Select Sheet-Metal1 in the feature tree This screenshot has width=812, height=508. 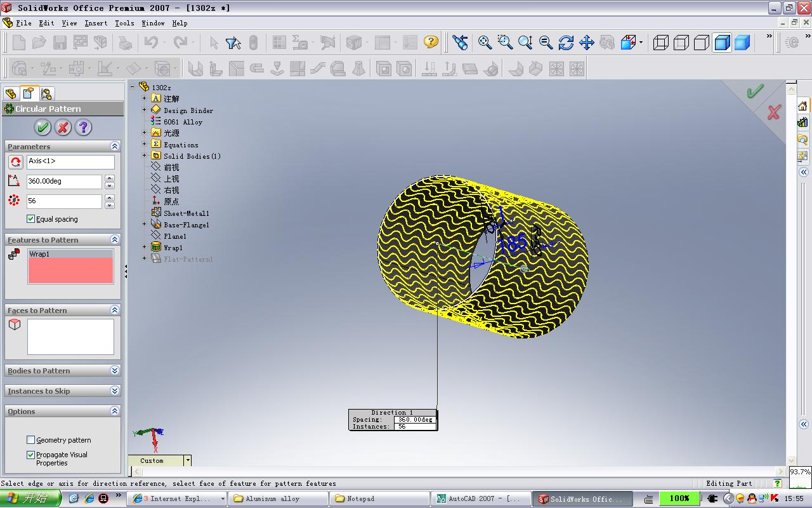tap(187, 213)
